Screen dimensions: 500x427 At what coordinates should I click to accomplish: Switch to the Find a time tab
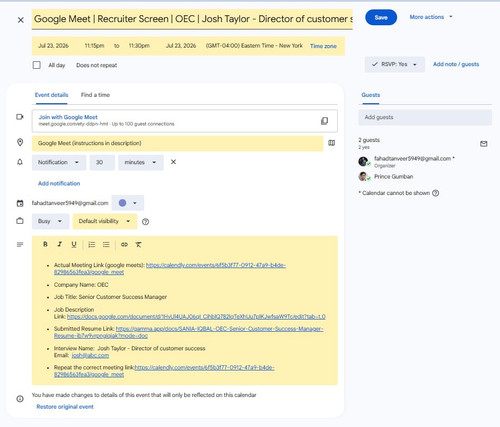coord(95,95)
